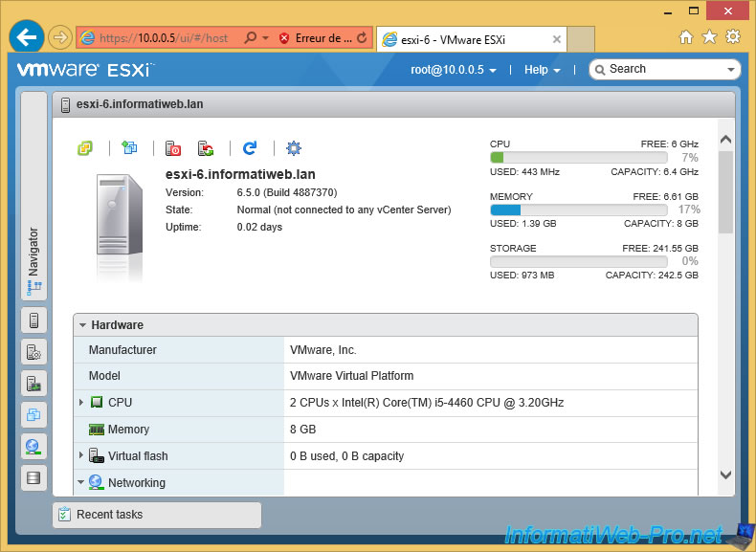Click Model value VMware Virtual Platform
Image resolution: width=756 pixels, height=552 pixels.
351,376
